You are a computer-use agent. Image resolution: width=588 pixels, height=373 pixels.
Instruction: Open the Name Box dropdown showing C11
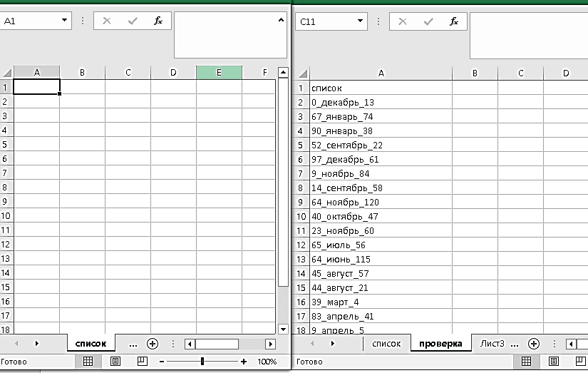pyautogui.click(x=360, y=21)
